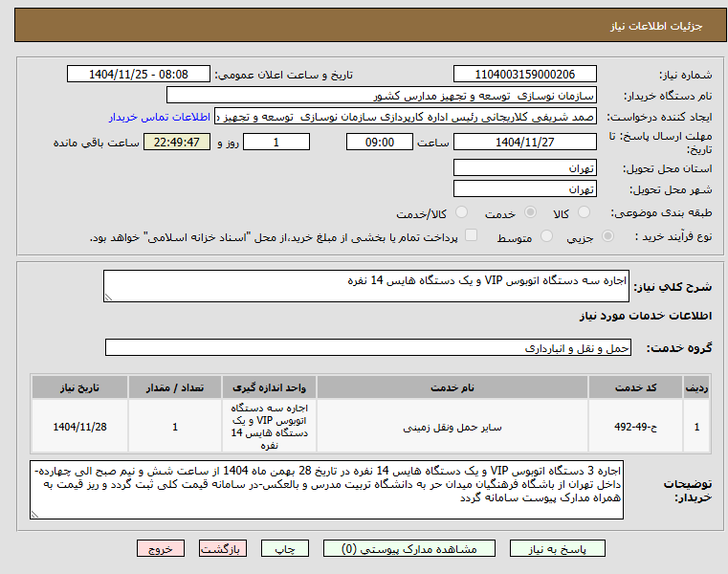
Task: Click the استان محل تحویل field تهران
Action: pos(524,167)
